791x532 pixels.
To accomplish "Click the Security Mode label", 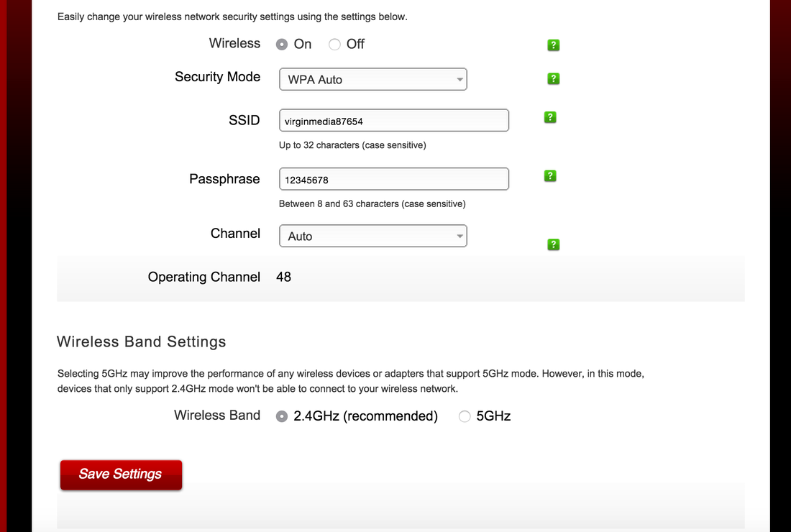I will [x=217, y=77].
